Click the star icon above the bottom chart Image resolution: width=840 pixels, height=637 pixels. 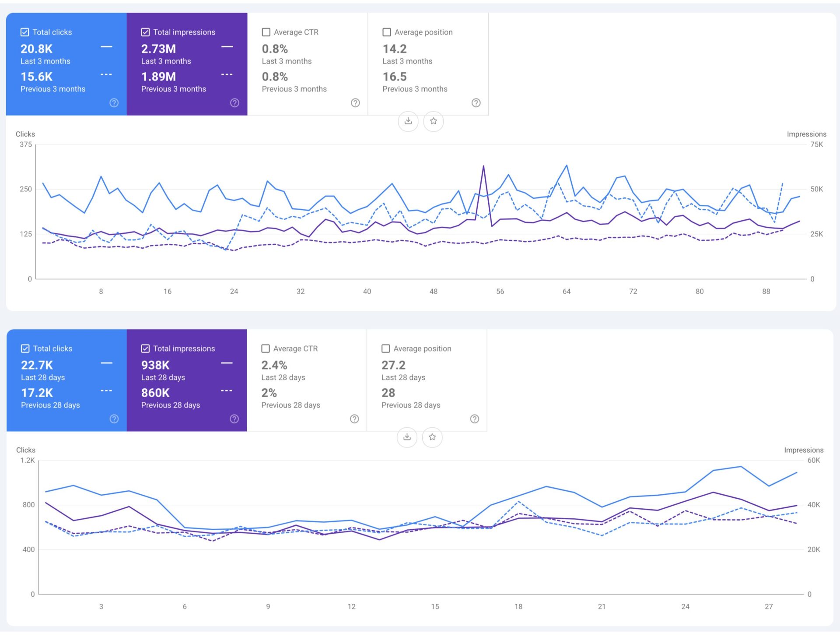(432, 437)
